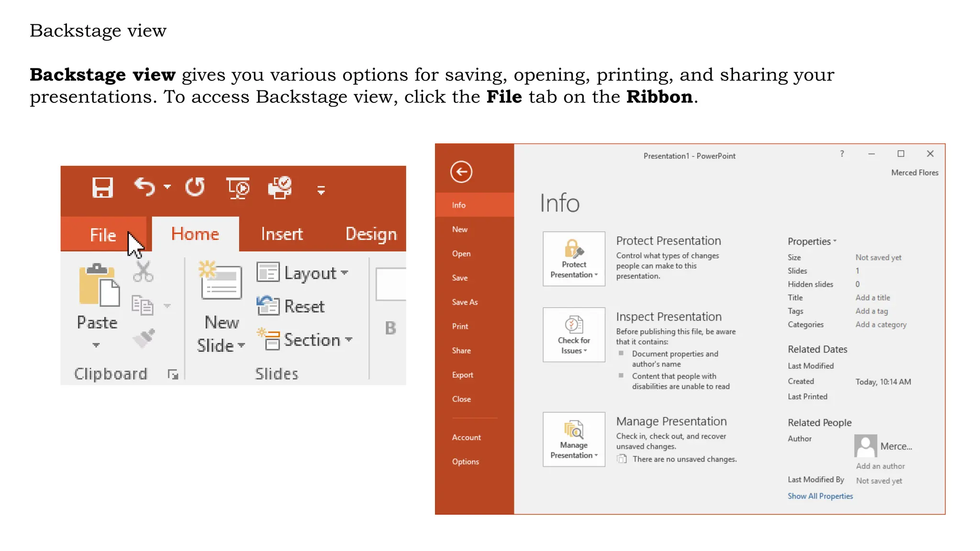This screenshot has height=551, width=980.
Task: Click the Cut scissors icon
Action: [x=143, y=272]
